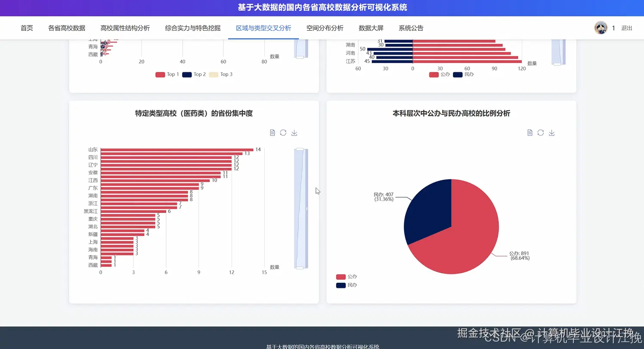
Task: Click the 特定类型高校（医药类）的省份集中度 title
Action: coord(194,114)
